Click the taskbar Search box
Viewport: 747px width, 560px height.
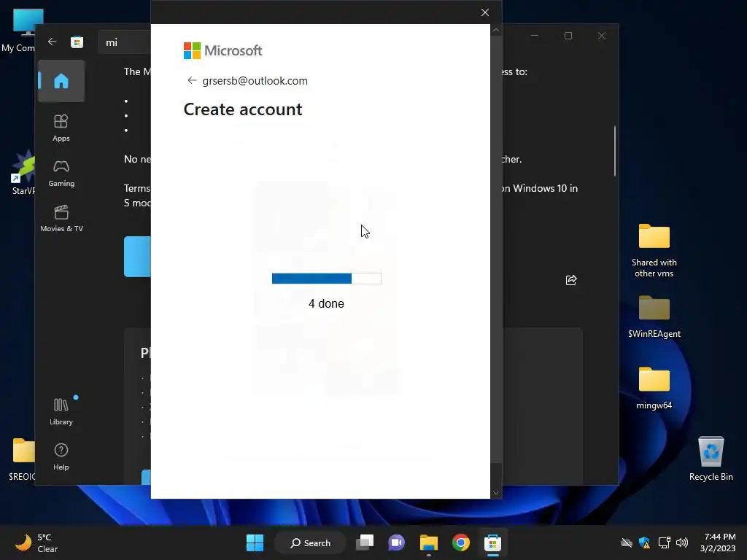point(310,542)
